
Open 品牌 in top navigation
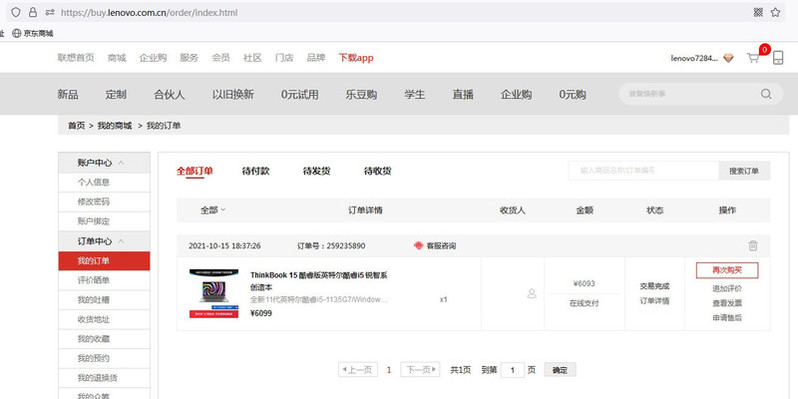click(316, 58)
